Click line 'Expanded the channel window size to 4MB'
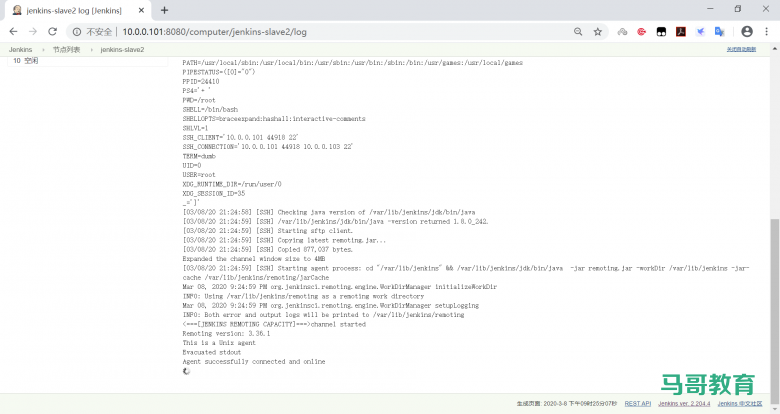 point(254,259)
